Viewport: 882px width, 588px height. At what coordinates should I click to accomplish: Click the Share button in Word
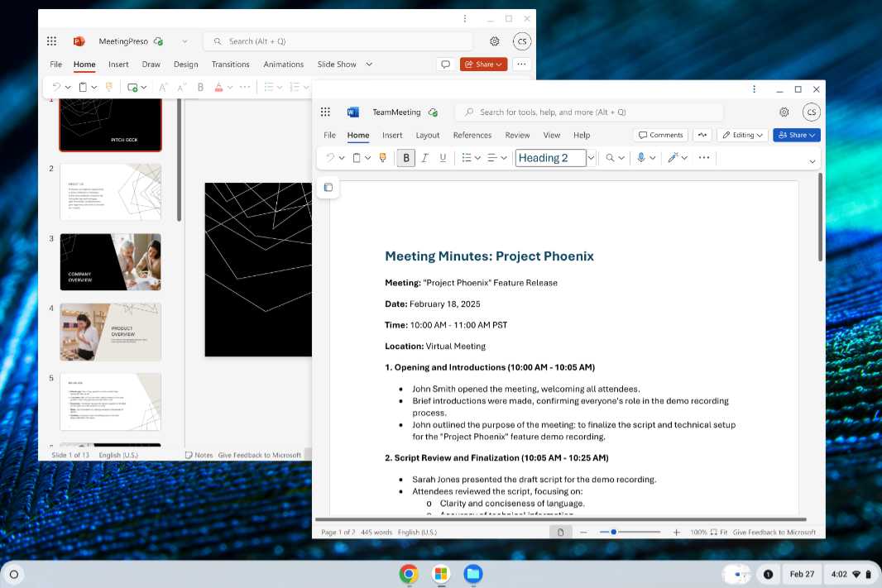[x=796, y=135]
